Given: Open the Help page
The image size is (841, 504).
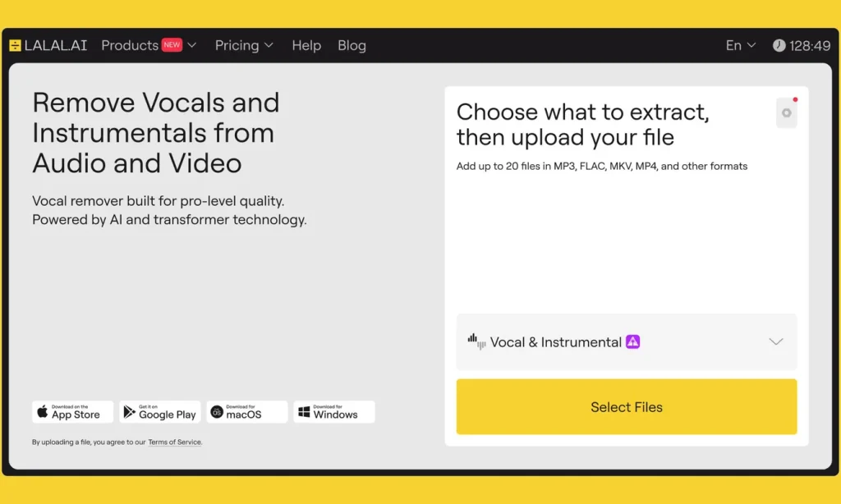Looking at the screenshot, I should [306, 46].
